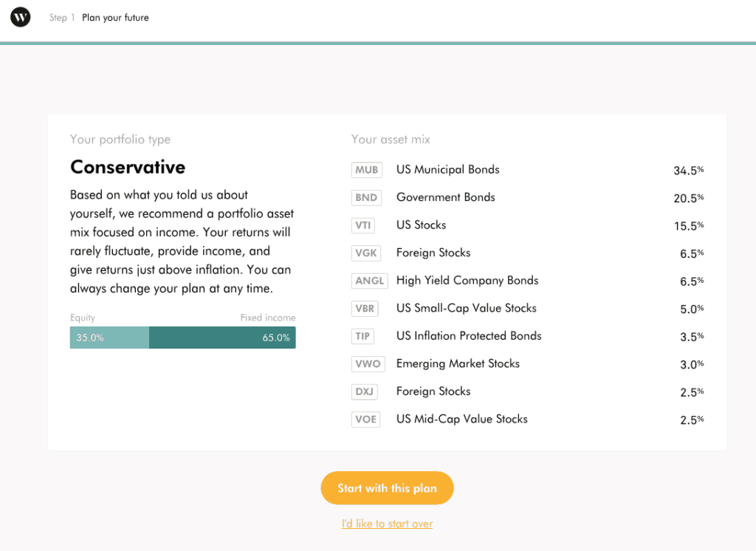The image size is (756, 551).
Task: Click the Fixed income portion of the bar
Action: click(221, 337)
